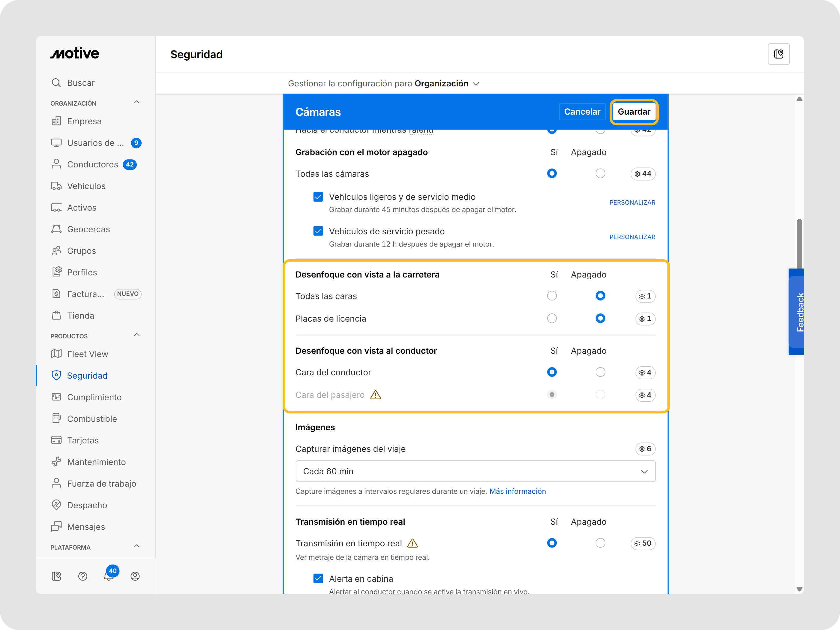
Task: Click warning icon next to Cara del pasajero
Action: 375,395
